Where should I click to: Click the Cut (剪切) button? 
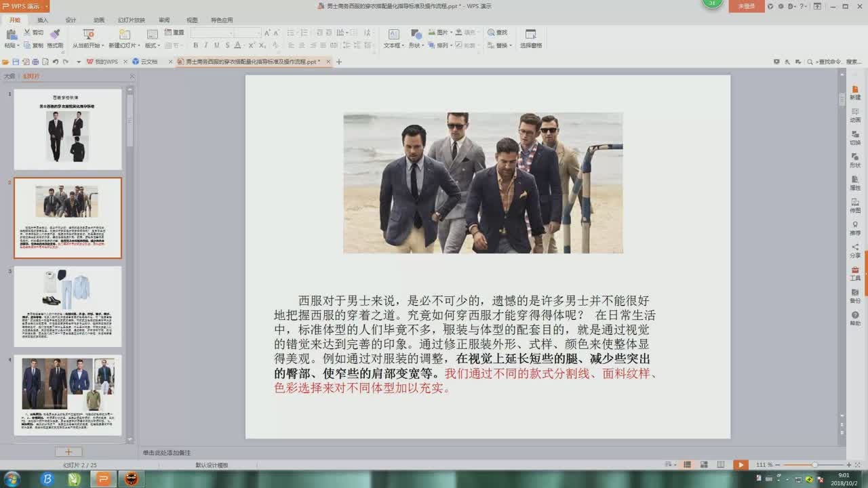click(x=33, y=32)
